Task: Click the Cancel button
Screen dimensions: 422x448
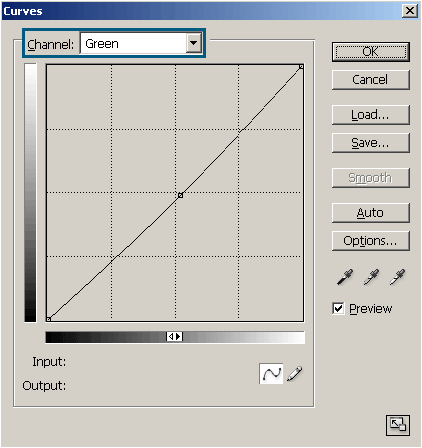Action: coord(371,80)
